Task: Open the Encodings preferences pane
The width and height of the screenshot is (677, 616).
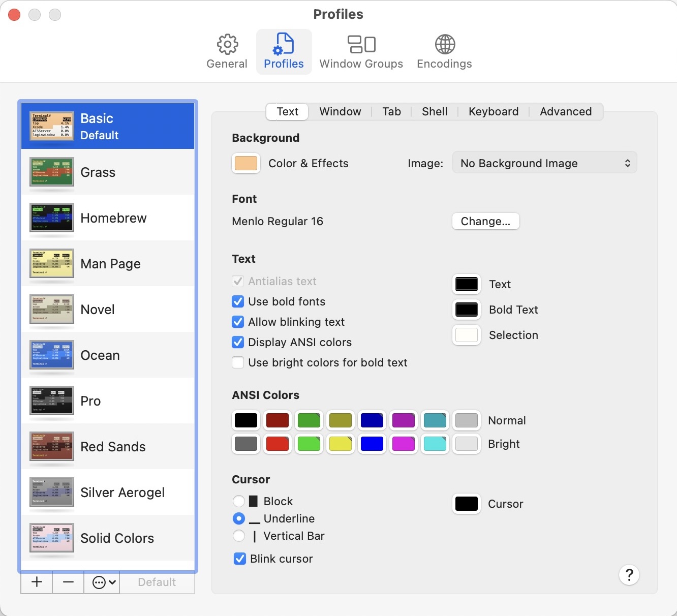Action: click(x=444, y=52)
